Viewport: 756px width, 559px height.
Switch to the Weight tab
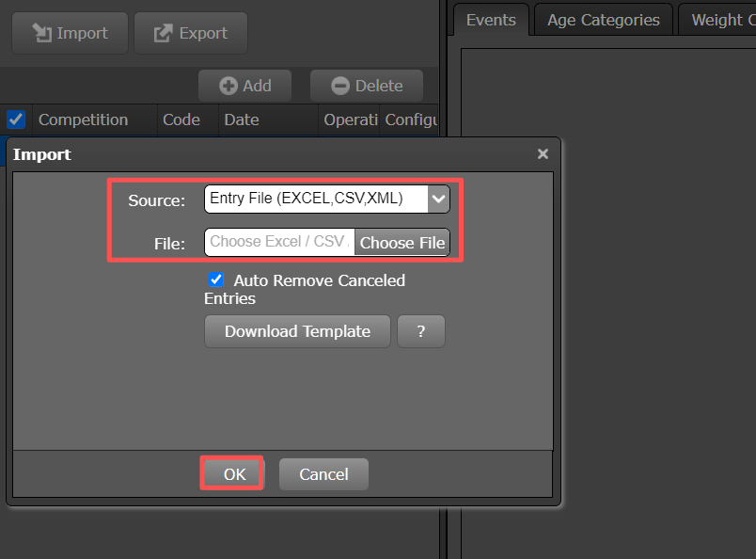(x=718, y=20)
